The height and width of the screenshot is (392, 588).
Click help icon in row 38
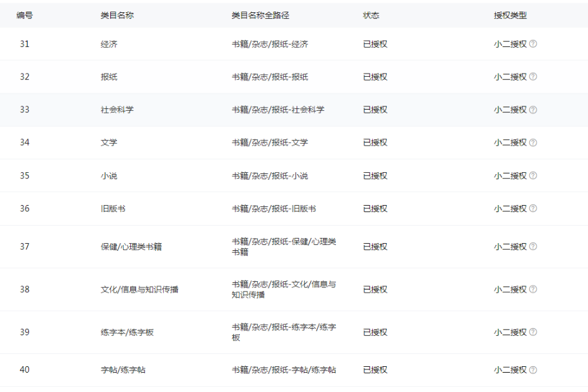533,289
